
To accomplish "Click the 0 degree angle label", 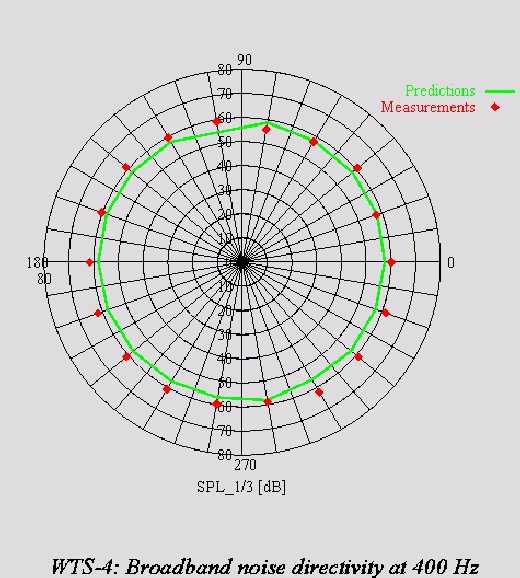I will coord(451,262).
